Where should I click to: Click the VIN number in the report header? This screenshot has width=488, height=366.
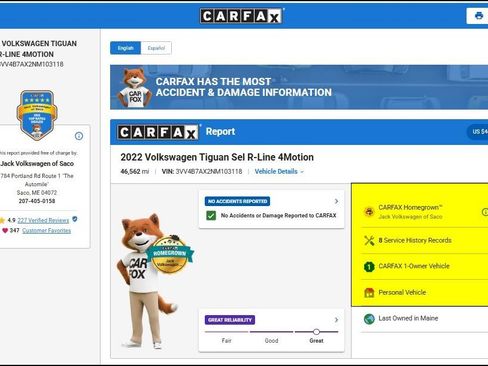click(x=209, y=171)
